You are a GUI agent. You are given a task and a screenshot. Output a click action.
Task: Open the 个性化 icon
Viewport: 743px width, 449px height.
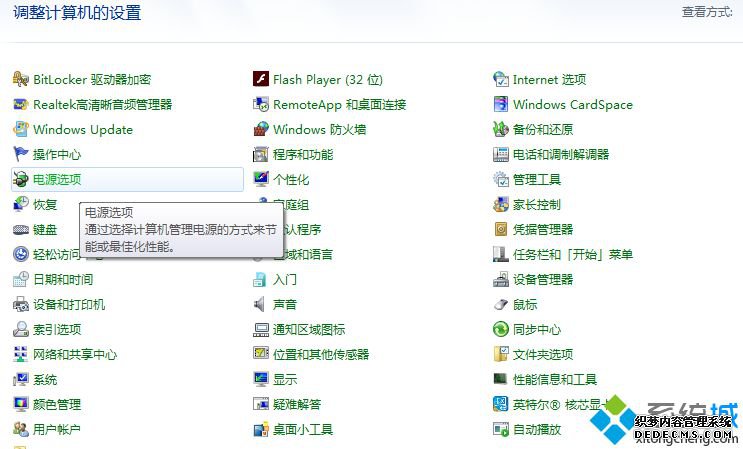click(x=261, y=180)
